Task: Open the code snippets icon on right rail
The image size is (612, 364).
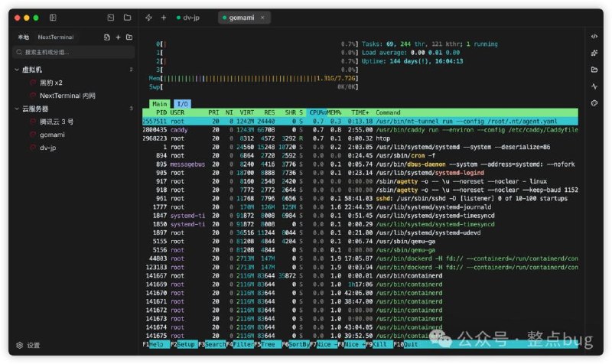Action: [x=594, y=36]
